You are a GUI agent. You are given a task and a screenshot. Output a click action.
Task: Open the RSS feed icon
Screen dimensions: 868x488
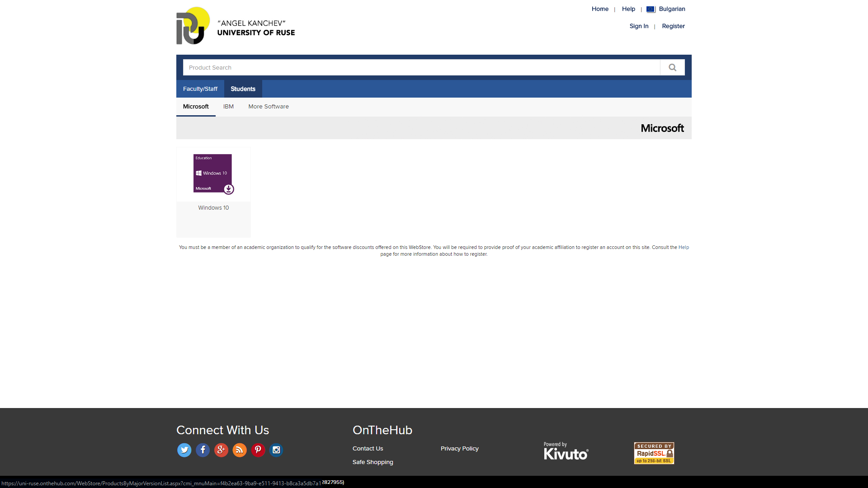(x=240, y=450)
